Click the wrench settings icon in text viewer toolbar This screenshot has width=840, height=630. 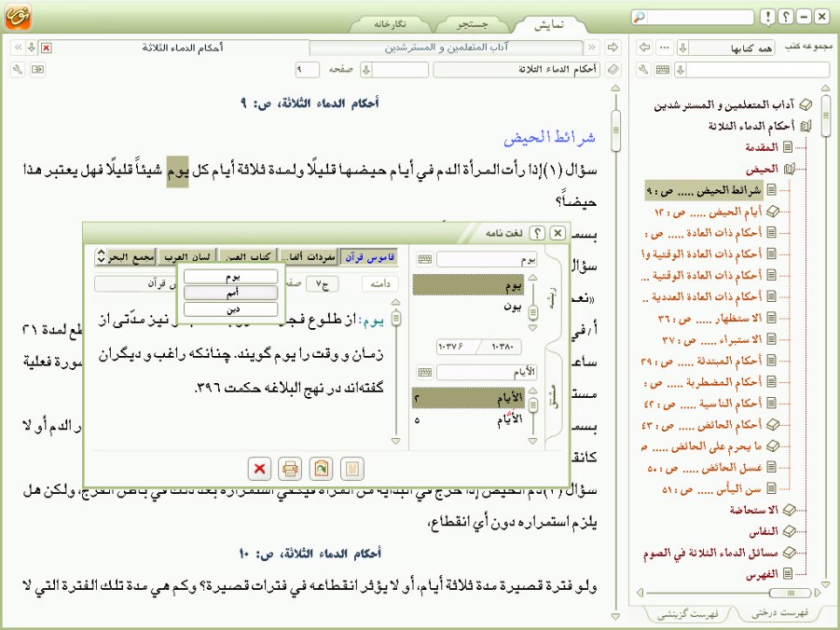(18, 70)
